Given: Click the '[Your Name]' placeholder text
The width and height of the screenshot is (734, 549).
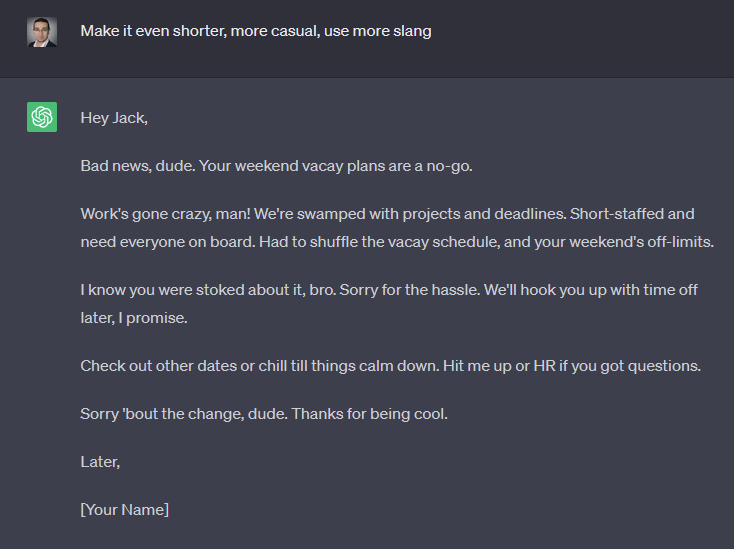Looking at the screenshot, I should (125, 510).
